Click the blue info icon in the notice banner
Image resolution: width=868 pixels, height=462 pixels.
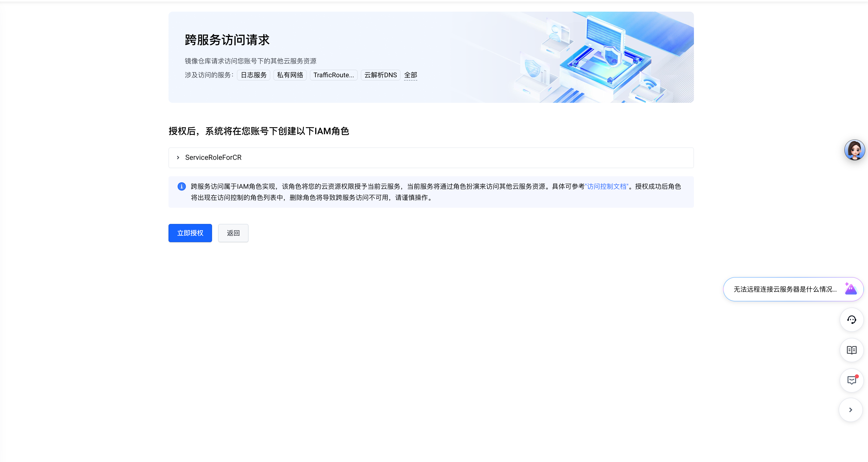pyautogui.click(x=182, y=186)
